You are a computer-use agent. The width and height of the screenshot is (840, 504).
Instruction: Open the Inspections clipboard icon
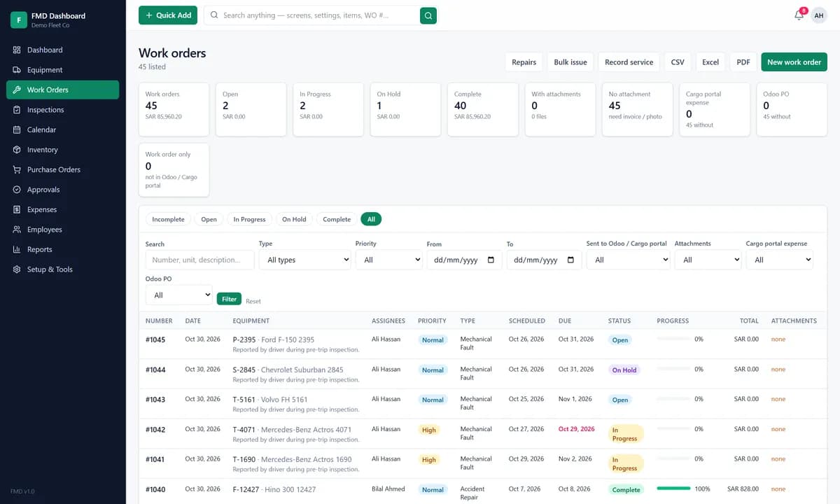[x=17, y=110]
